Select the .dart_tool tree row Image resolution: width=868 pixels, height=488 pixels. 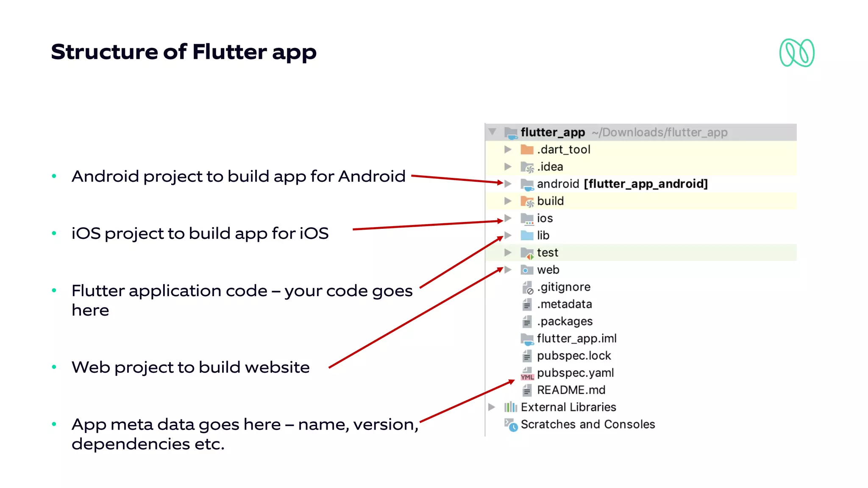[x=641, y=150]
